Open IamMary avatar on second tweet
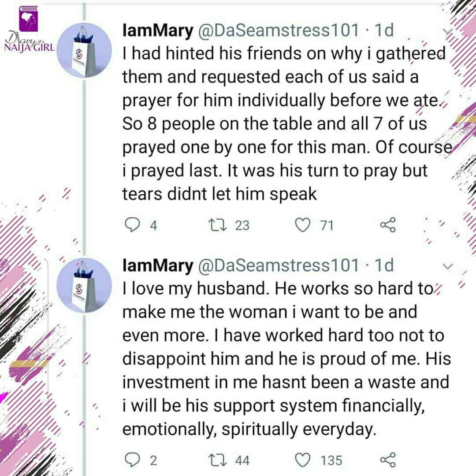Screen dimensions: 476x476 pos(84,285)
